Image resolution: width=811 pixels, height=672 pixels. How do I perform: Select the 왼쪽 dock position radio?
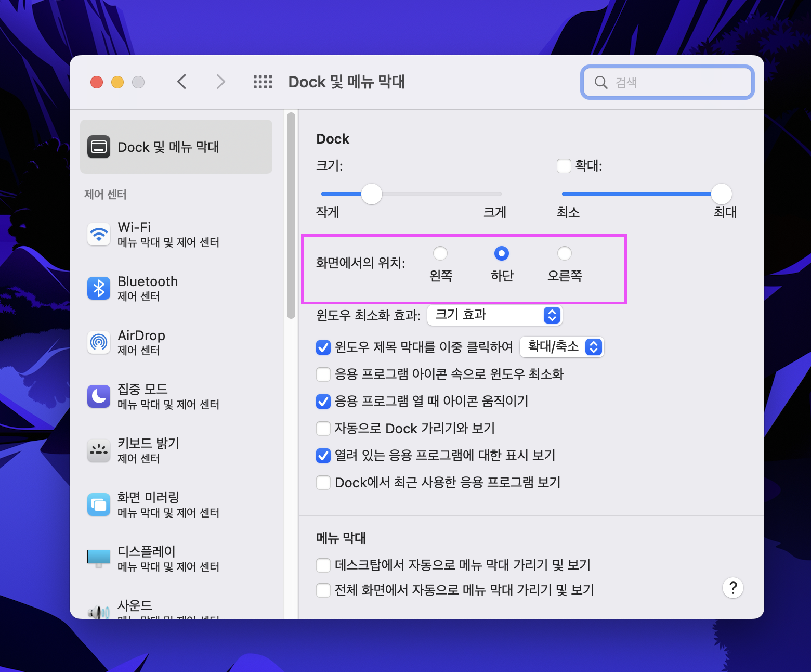(440, 253)
